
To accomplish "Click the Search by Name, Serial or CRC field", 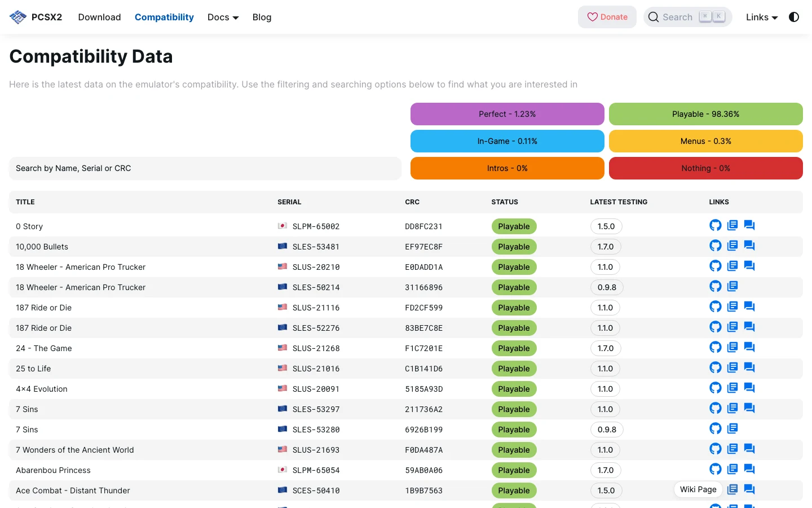I will tap(205, 168).
